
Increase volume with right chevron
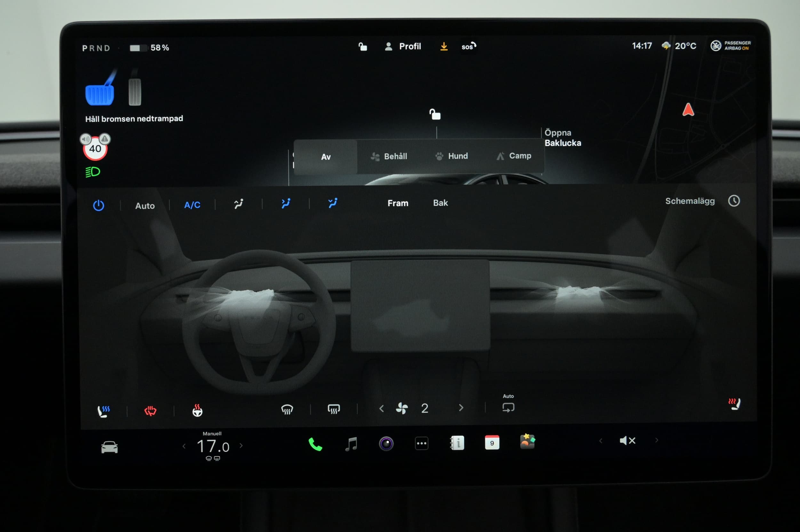[x=656, y=440]
